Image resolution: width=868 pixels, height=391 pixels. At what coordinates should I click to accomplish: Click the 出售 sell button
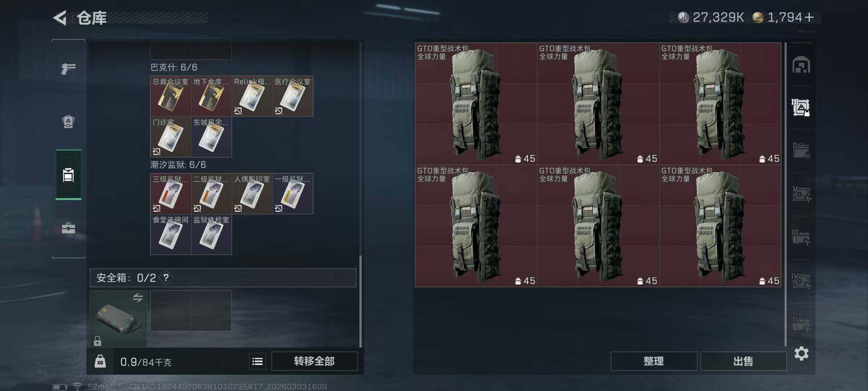[743, 361]
